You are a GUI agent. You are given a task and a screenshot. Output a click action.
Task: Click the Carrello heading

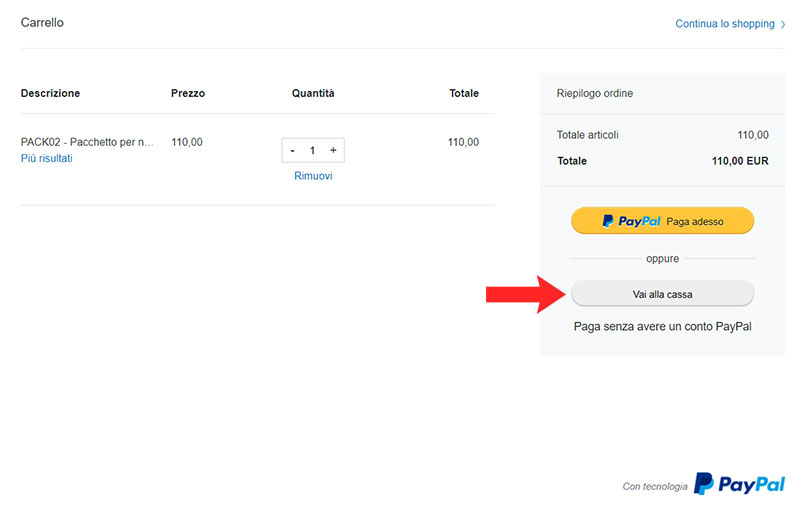coord(42,22)
